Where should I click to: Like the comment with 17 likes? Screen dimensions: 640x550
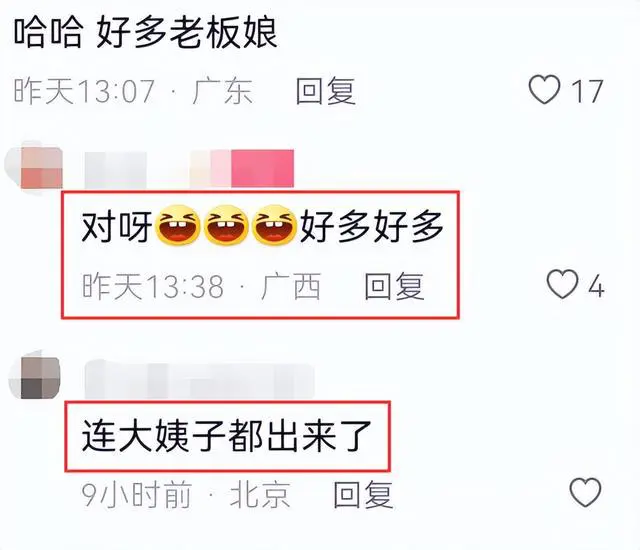point(544,90)
